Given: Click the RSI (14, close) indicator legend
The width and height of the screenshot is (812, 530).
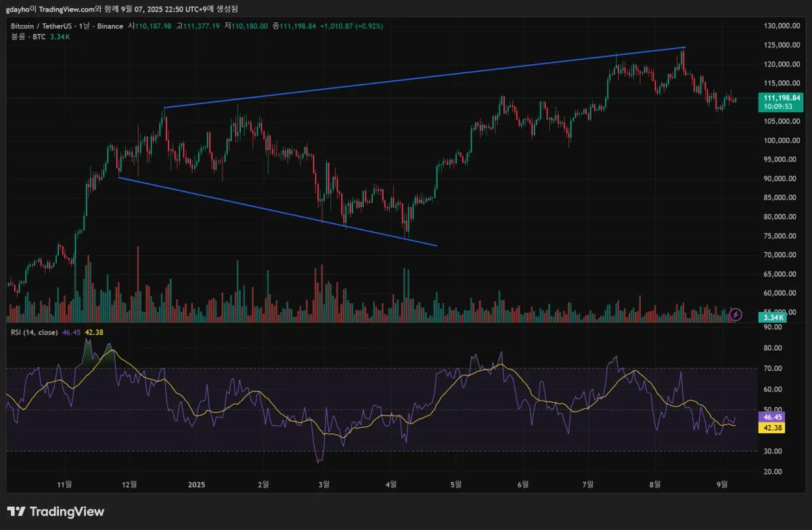Looking at the screenshot, I should 34,332.
